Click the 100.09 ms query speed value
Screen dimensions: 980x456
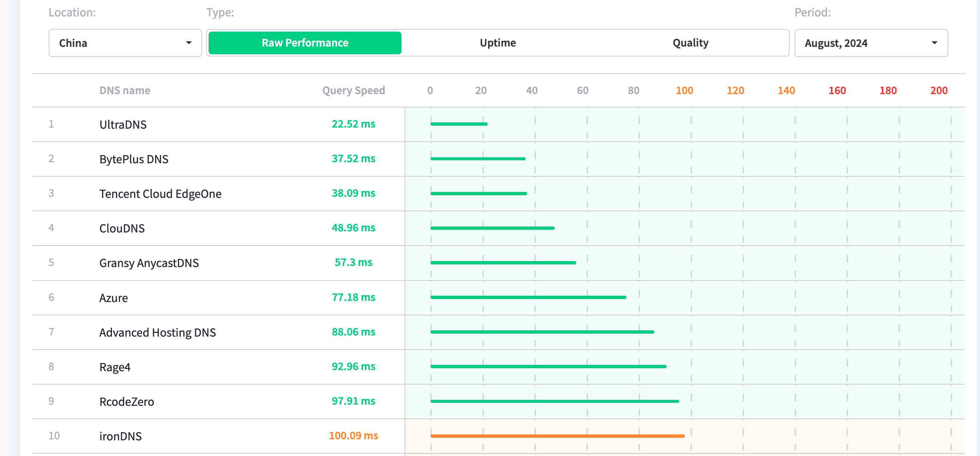[354, 436]
